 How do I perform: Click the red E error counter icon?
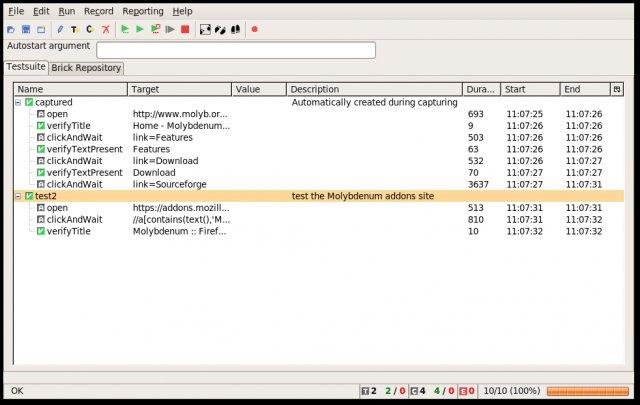click(463, 391)
